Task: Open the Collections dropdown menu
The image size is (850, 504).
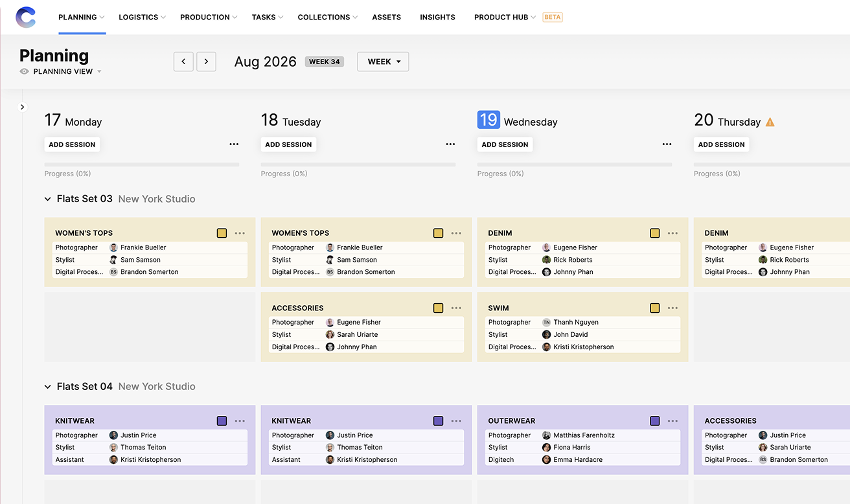Action: point(328,17)
